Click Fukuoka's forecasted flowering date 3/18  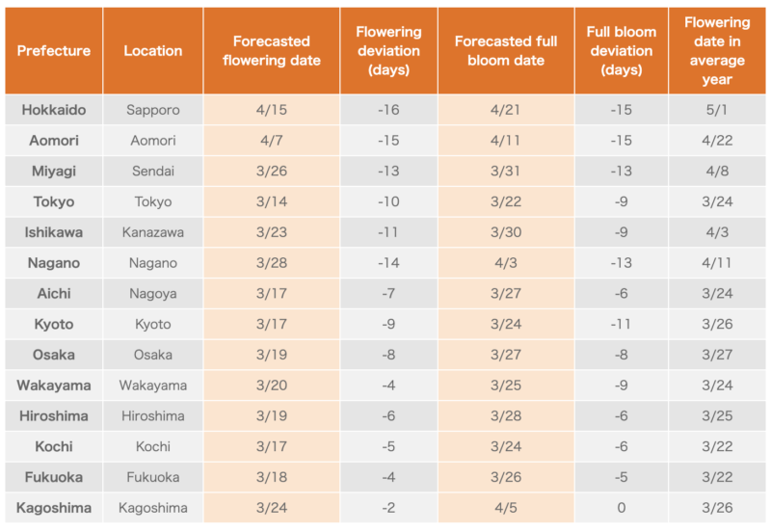click(272, 477)
